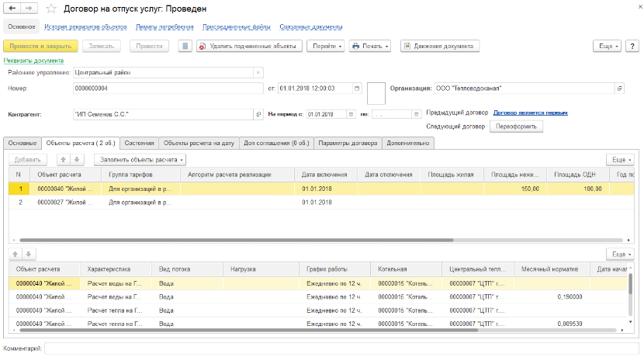Open the Организация record via field icon

pyautogui.click(x=619, y=88)
